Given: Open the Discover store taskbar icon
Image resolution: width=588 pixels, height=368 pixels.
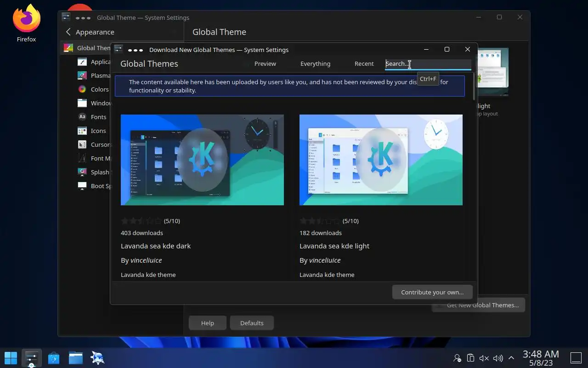Looking at the screenshot, I should point(54,357).
